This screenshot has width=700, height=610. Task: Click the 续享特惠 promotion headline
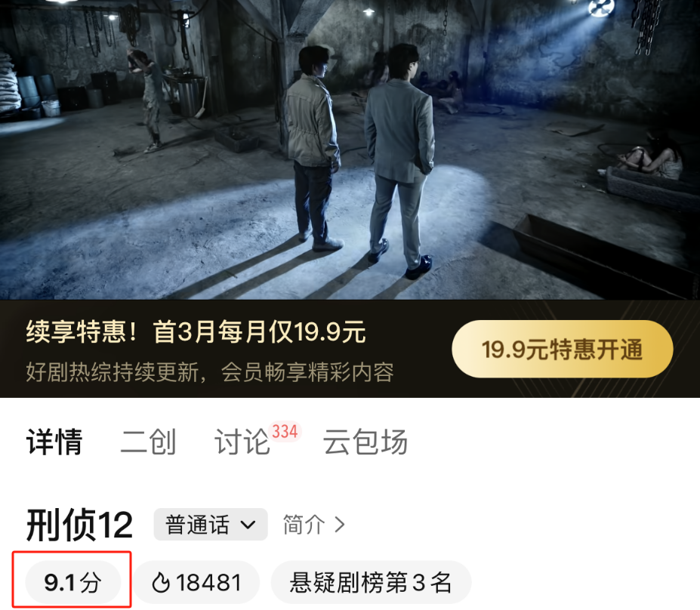tap(196, 331)
